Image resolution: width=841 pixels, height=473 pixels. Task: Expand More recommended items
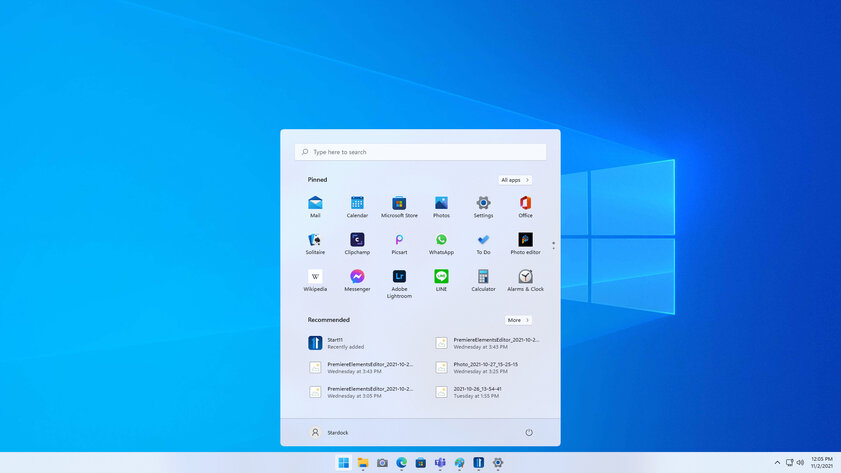[517, 320]
